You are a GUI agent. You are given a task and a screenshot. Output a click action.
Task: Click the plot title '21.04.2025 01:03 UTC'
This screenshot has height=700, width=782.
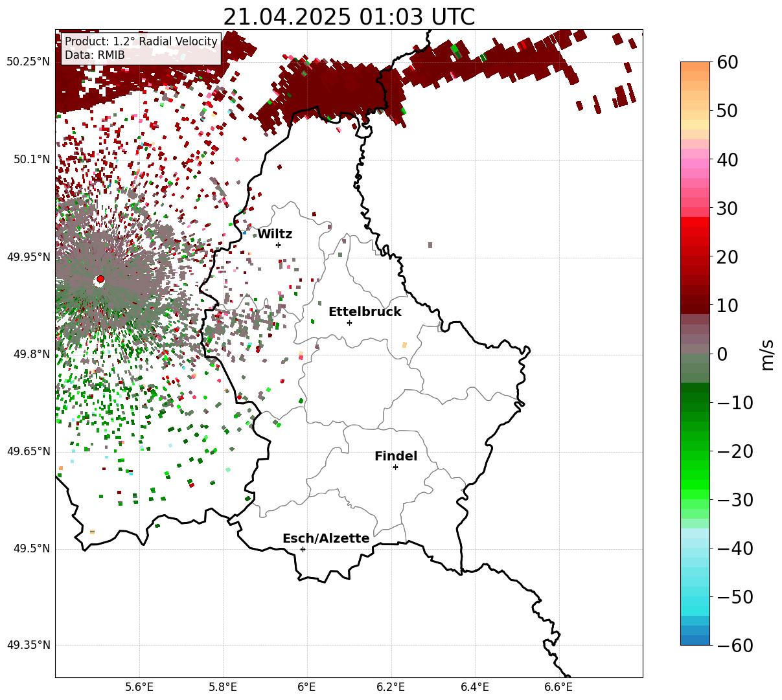point(349,16)
